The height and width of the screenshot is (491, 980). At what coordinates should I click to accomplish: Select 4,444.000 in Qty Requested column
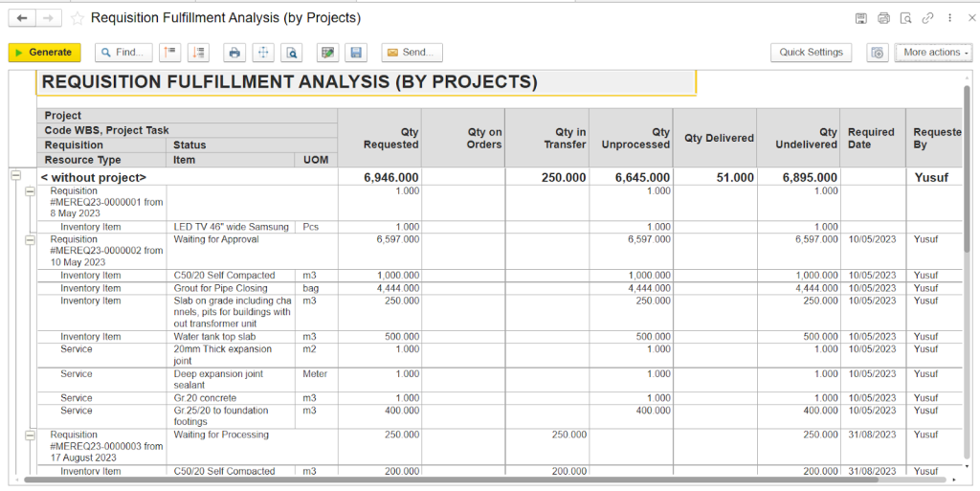pos(379,288)
